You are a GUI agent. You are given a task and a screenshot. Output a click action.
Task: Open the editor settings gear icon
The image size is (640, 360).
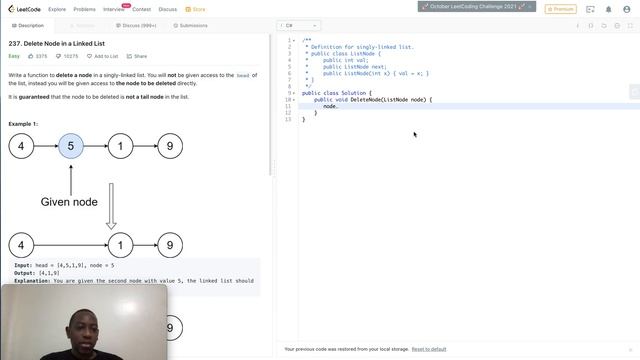(617, 26)
